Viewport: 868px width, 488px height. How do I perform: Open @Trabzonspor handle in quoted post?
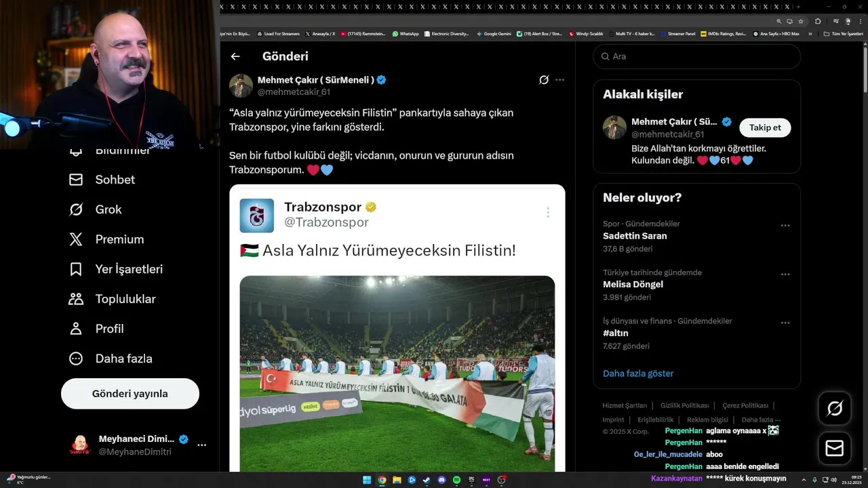326,222
